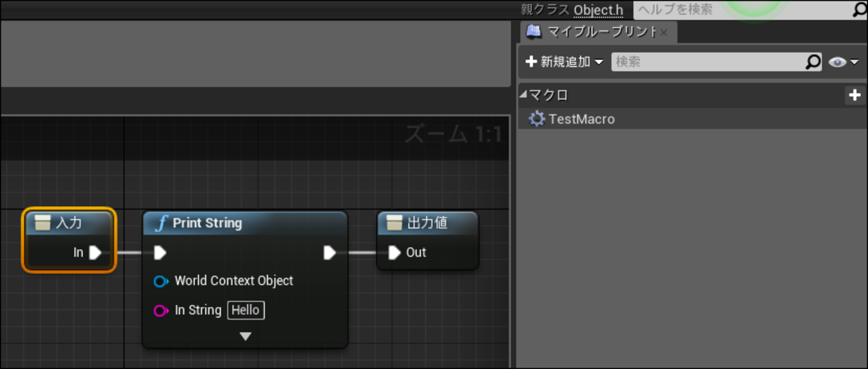Open the 新規追加 dropdown
Image resolution: width=868 pixels, height=369 pixels.
564,61
